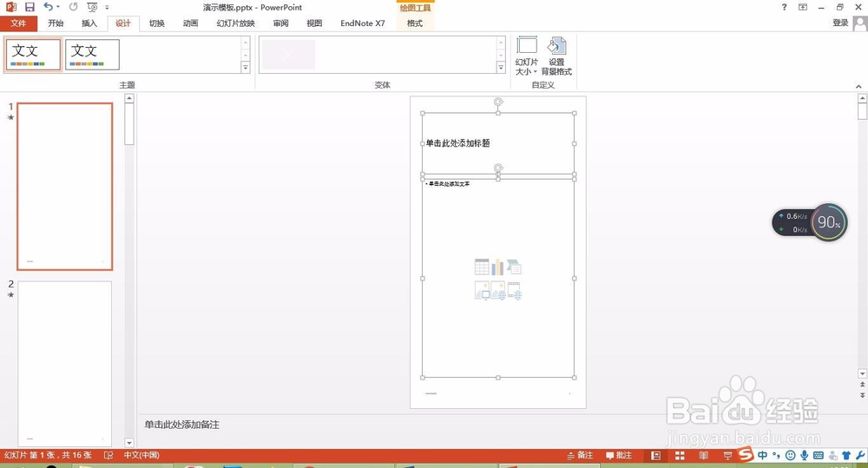This screenshot has height=468, width=868.
Task: Start slideshow from beginning via the quick access icon
Action: point(92,7)
